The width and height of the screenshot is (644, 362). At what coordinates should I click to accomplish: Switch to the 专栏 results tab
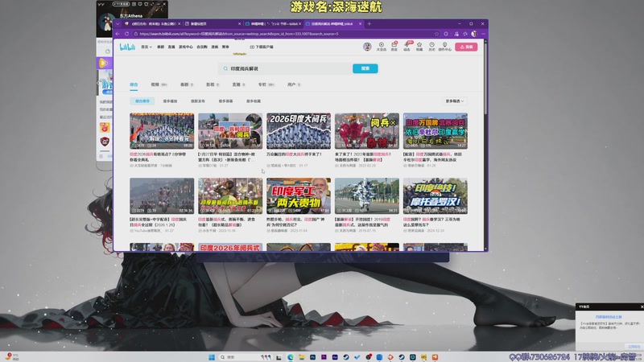point(266,84)
